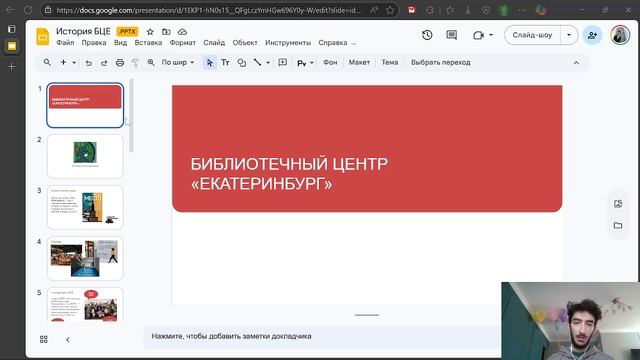Open the Правка menu

pyautogui.click(x=94, y=43)
